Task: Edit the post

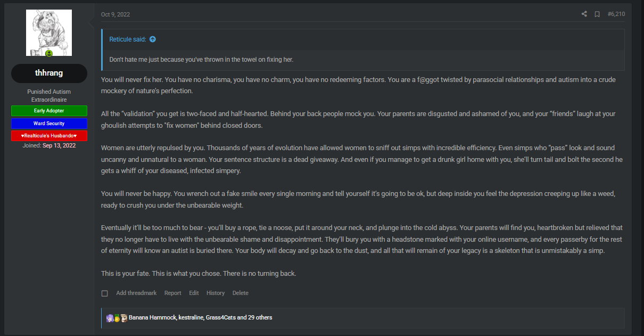Action: coord(194,293)
